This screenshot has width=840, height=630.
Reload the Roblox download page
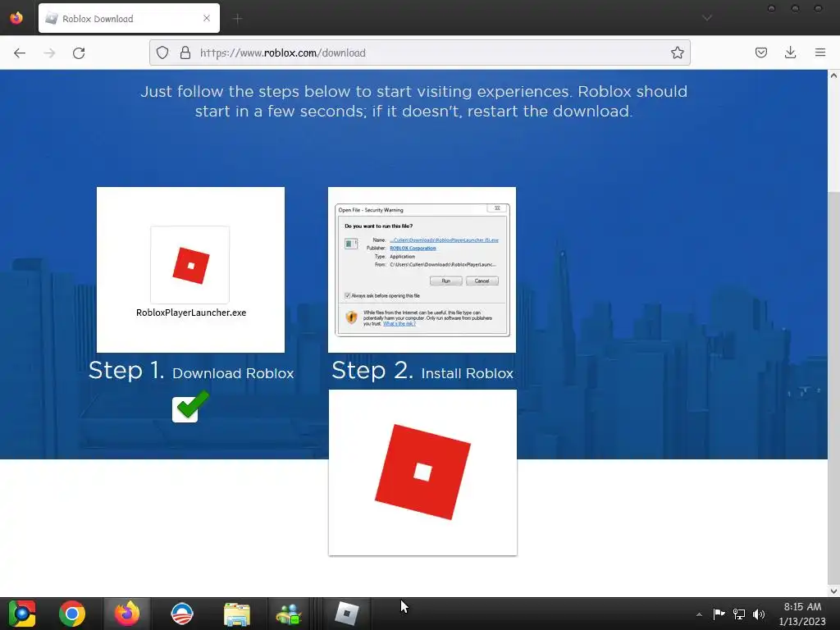[79, 52]
